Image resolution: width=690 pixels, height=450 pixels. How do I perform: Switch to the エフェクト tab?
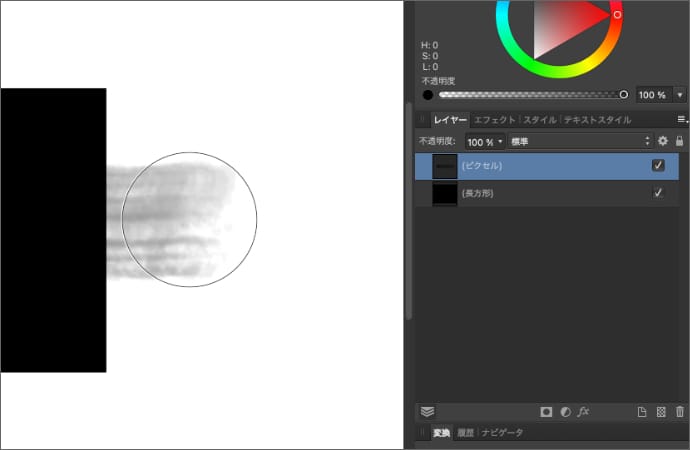coord(494,120)
